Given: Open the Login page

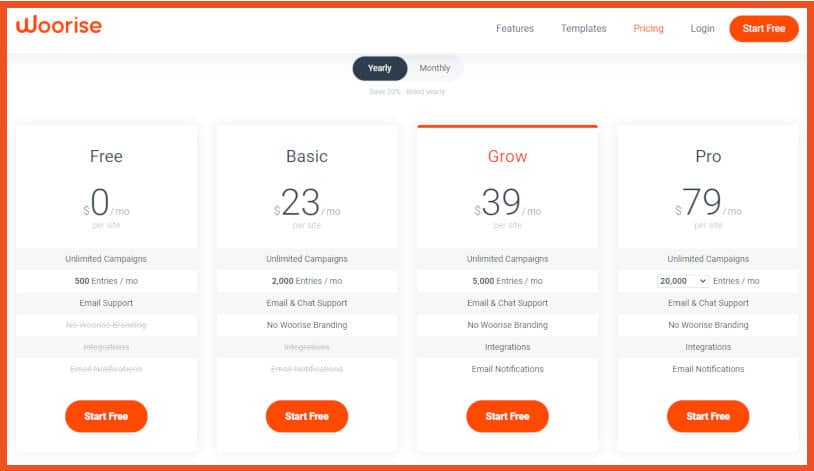Looking at the screenshot, I should (702, 29).
